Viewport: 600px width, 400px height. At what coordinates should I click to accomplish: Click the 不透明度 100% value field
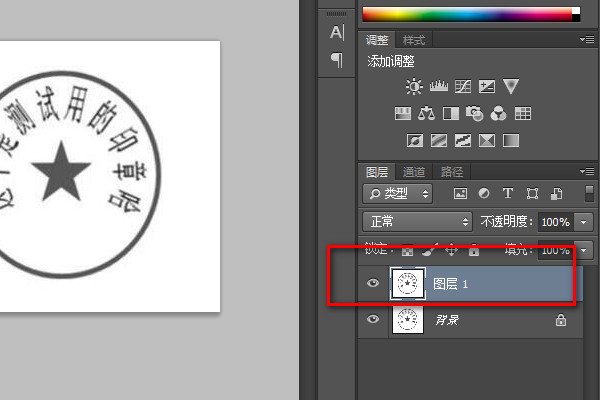pos(555,222)
